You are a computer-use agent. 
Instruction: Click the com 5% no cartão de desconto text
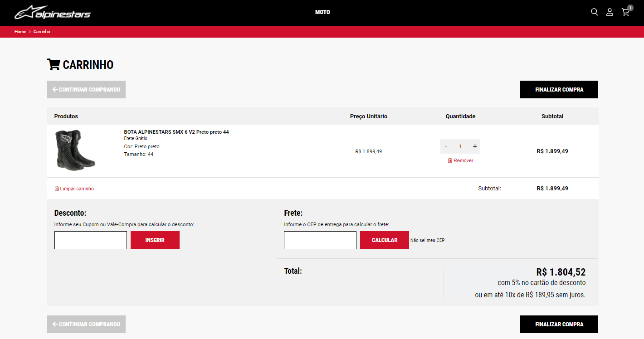tap(542, 283)
